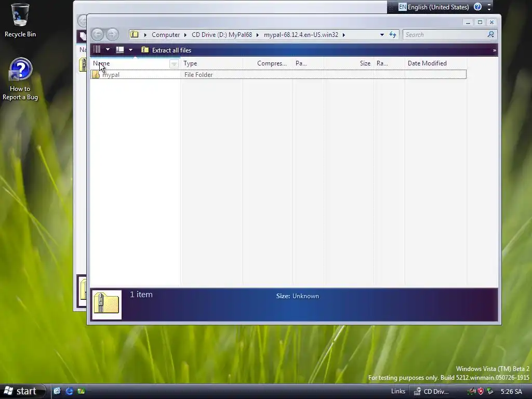Open the Recycle Bin desktop icon

coord(20,20)
